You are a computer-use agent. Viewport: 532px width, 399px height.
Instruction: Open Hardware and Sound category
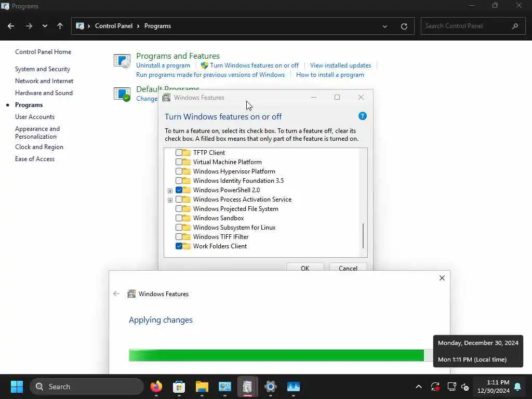point(44,92)
